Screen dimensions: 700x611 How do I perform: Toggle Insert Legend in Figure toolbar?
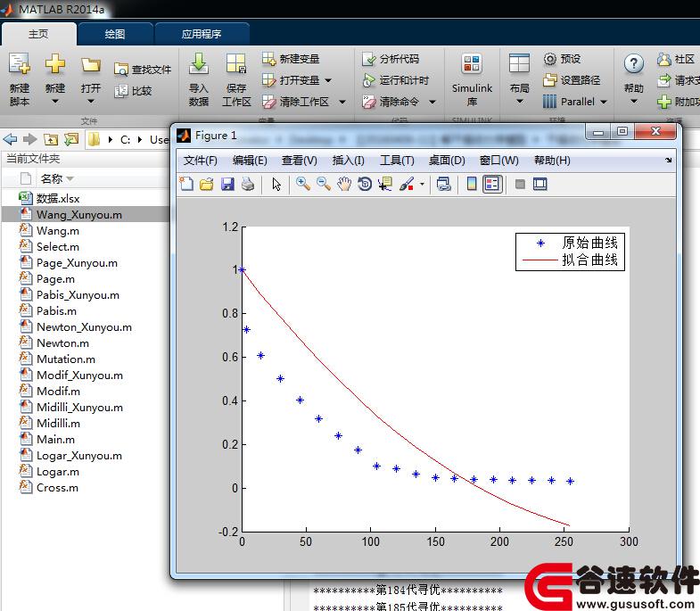[492, 184]
